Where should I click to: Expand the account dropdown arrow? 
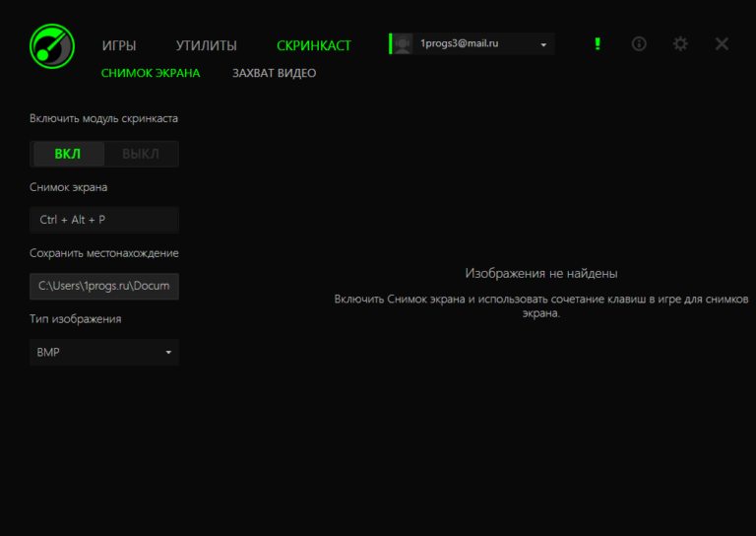pos(543,45)
